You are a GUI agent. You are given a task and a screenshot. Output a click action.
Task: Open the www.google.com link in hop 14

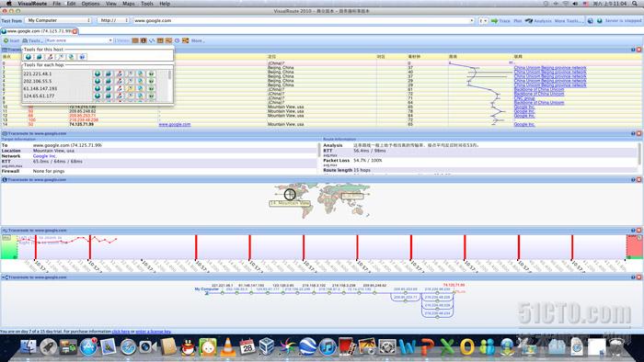[175, 124]
